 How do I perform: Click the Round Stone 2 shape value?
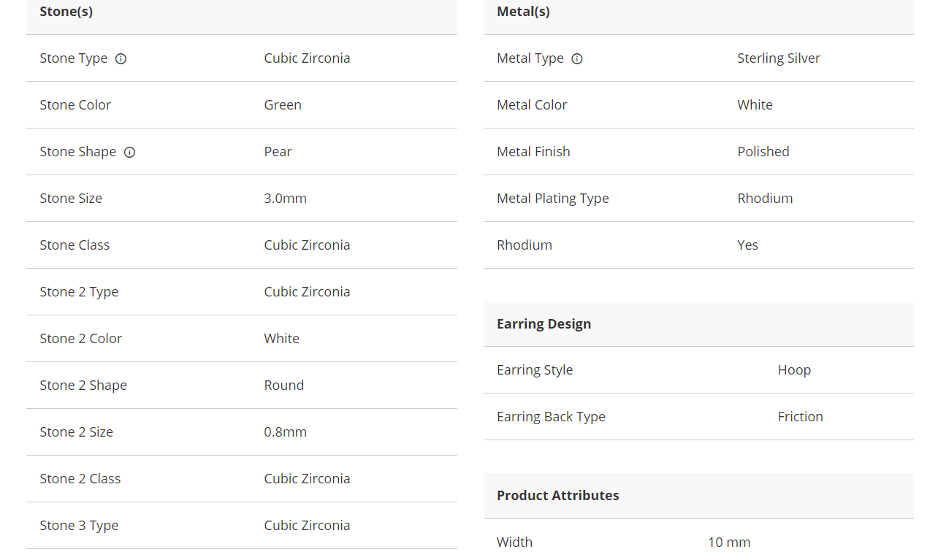[283, 386]
